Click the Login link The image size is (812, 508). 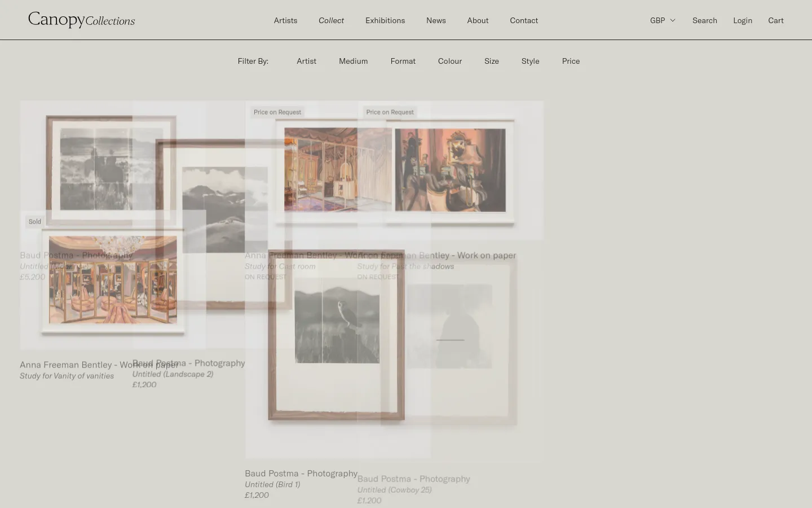click(x=743, y=20)
